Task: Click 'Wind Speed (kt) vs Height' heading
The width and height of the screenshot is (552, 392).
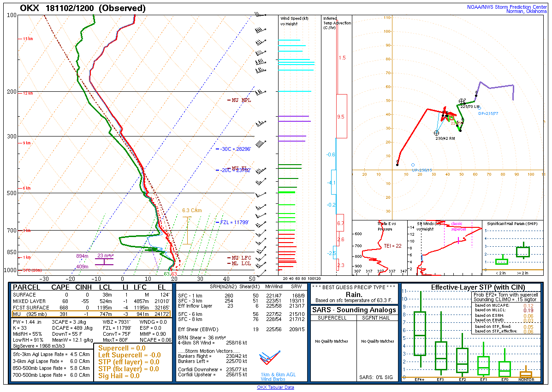Action: point(294,21)
